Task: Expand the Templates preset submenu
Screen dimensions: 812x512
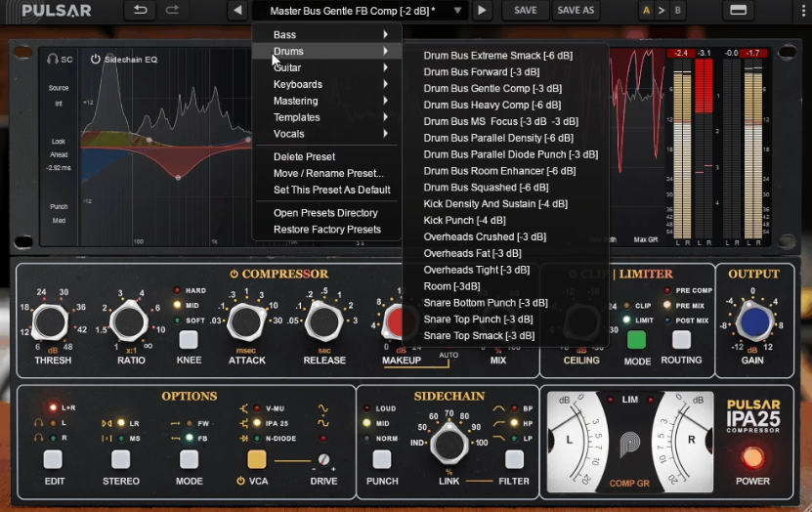Action: [x=326, y=117]
